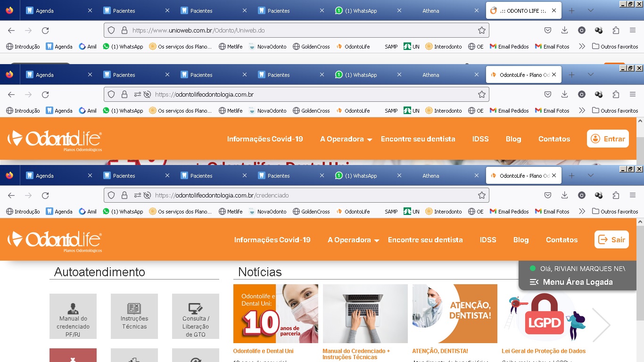Expand A Operadora menu in the homepage window
Screen dimensions: 644x362
pos(346,139)
